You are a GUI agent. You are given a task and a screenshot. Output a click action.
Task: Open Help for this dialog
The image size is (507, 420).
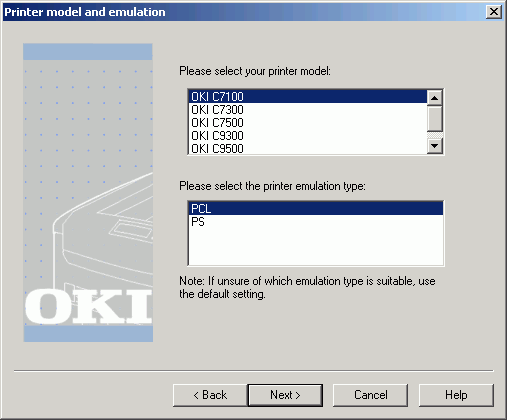tap(456, 395)
